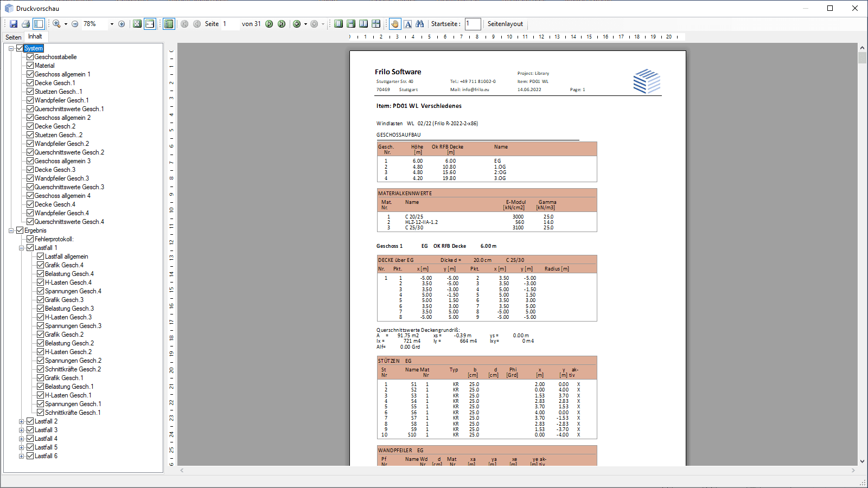Select the Stuetzen Gesch..1 tree entry
Image resolution: width=868 pixels, height=488 pixels.
[x=59, y=92]
